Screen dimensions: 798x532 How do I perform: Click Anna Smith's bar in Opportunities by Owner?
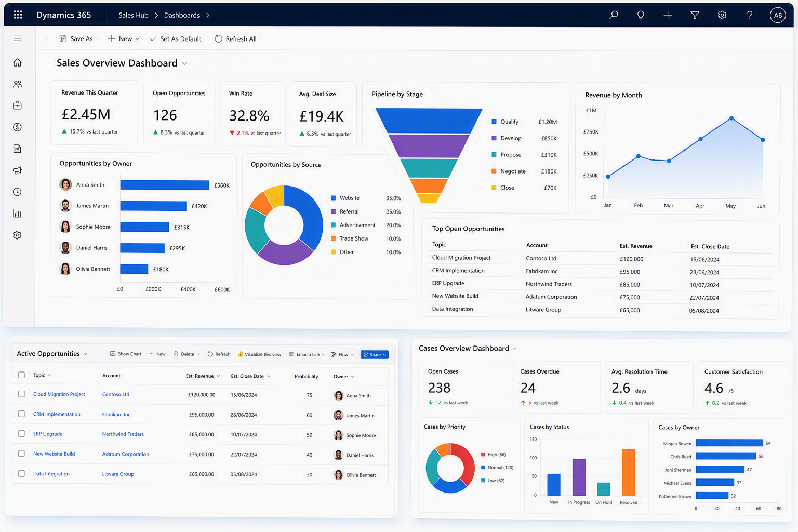pos(165,185)
